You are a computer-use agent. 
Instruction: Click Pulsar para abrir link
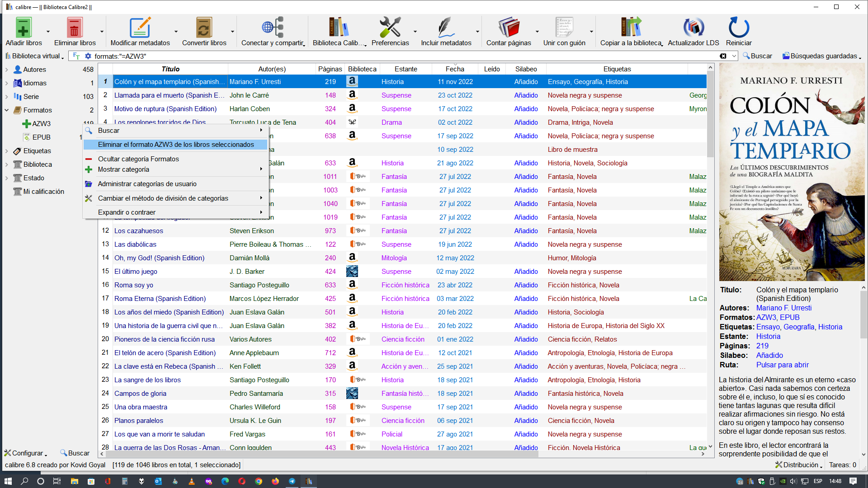(782, 365)
